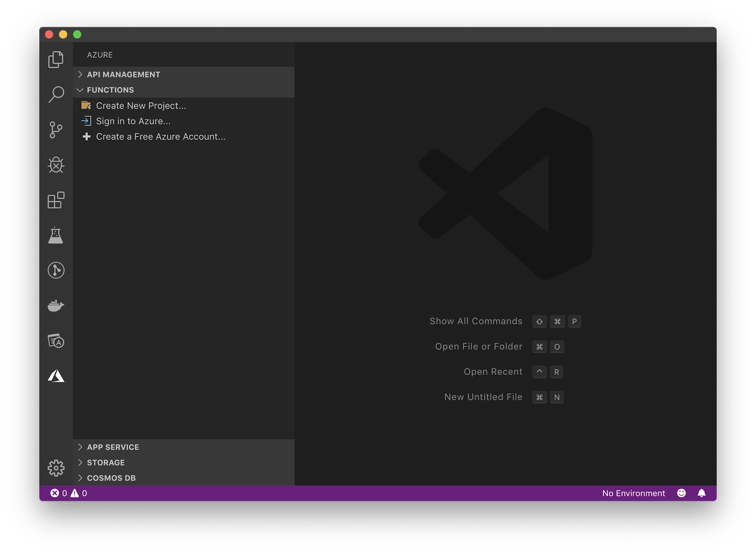Open the Search view
Viewport: 756px width, 553px height.
tap(56, 95)
